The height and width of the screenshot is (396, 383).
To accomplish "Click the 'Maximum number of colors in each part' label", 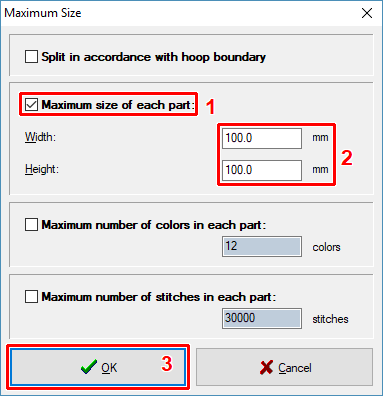I will coord(154,225).
